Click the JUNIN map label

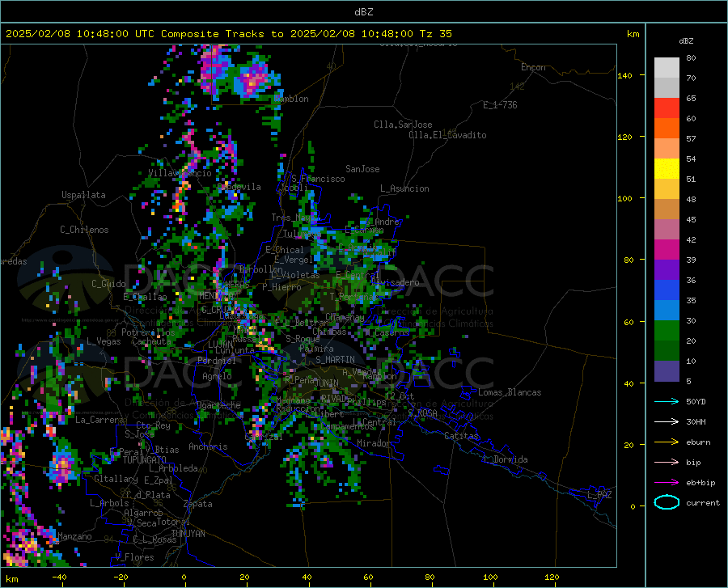click(x=327, y=383)
